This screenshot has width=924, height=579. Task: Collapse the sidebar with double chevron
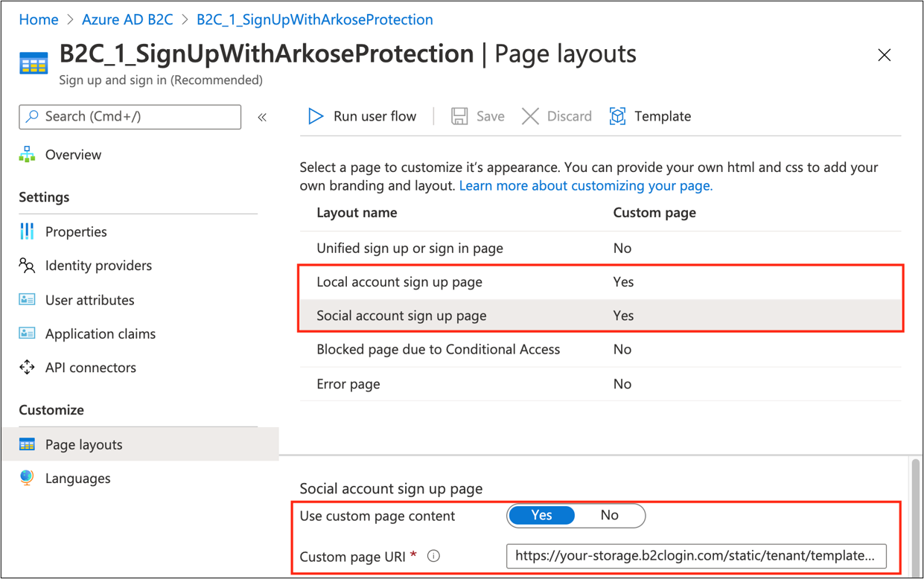click(x=262, y=117)
